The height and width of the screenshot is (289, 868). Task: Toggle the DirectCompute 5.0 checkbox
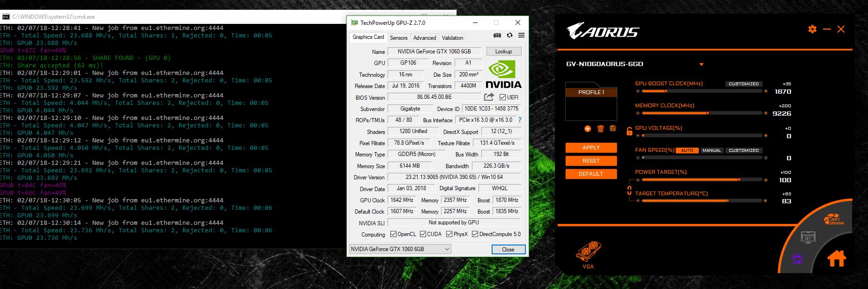click(475, 234)
